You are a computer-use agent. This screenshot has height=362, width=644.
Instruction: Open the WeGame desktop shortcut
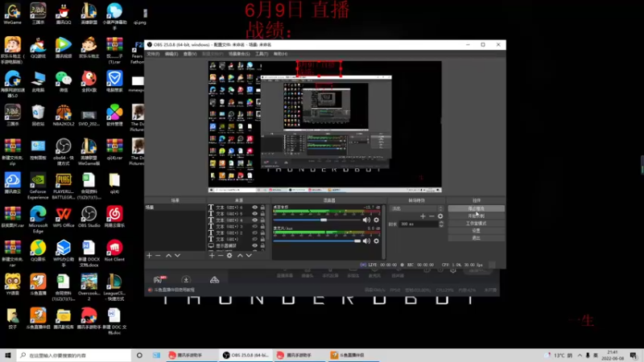pyautogui.click(x=12, y=14)
